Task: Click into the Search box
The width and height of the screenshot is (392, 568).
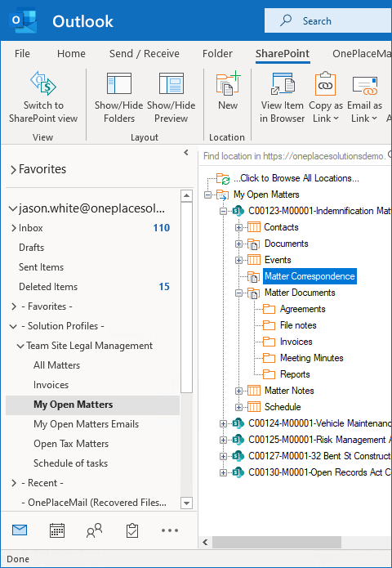Action: (x=328, y=21)
